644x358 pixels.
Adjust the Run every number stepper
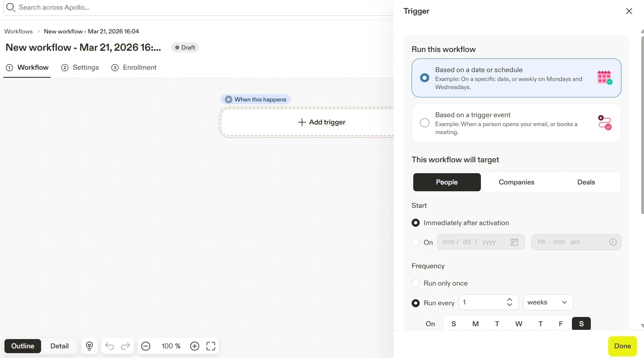click(x=509, y=302)
